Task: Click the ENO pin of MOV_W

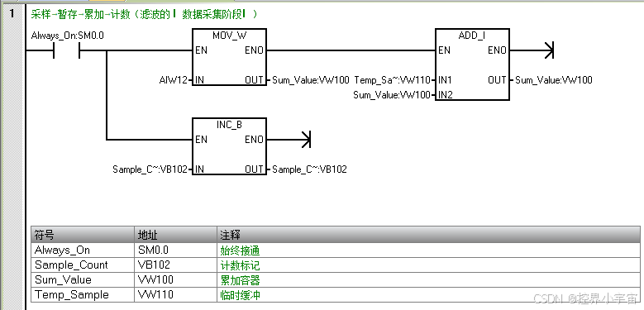Action: point(255,50)
